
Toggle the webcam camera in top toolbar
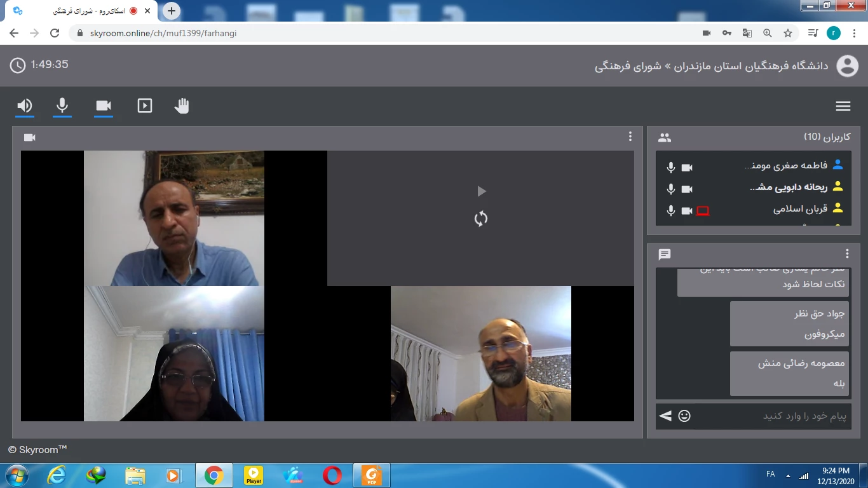[104, 105]
